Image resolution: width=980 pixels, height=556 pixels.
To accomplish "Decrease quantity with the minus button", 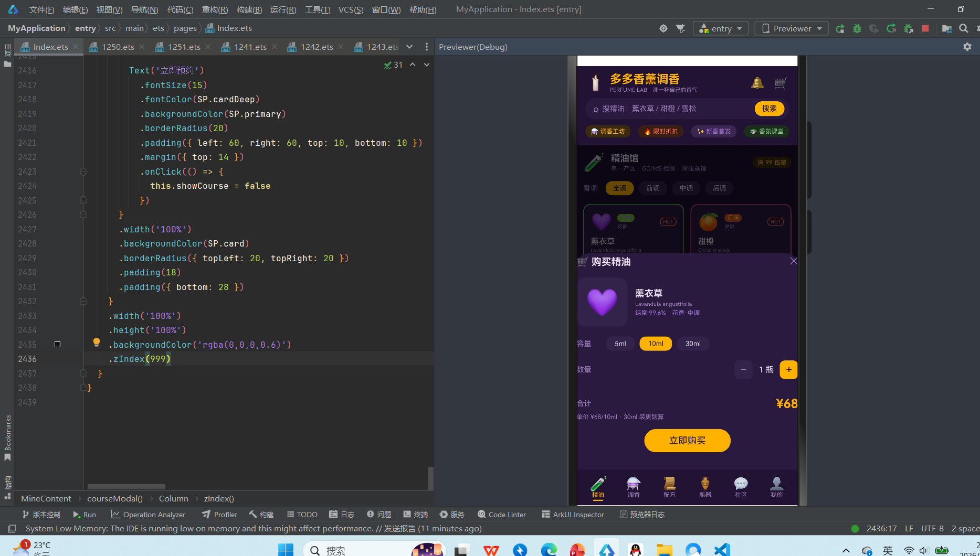I will (x=743, y=370).
